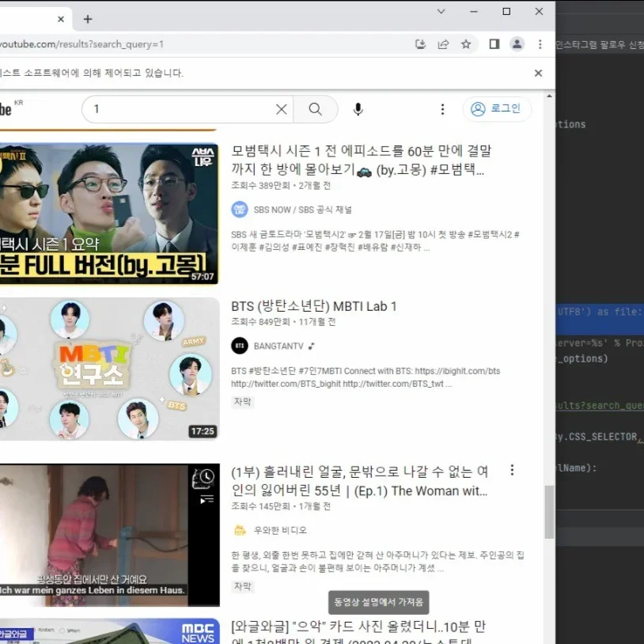Open the 모범택시 시즌 1 video title
This screenshot has width=644, height=644.
(361, 160)
